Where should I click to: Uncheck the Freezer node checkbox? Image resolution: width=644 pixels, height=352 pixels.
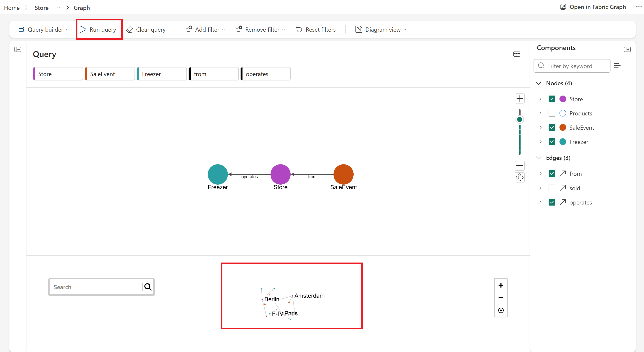coord(552,142)
